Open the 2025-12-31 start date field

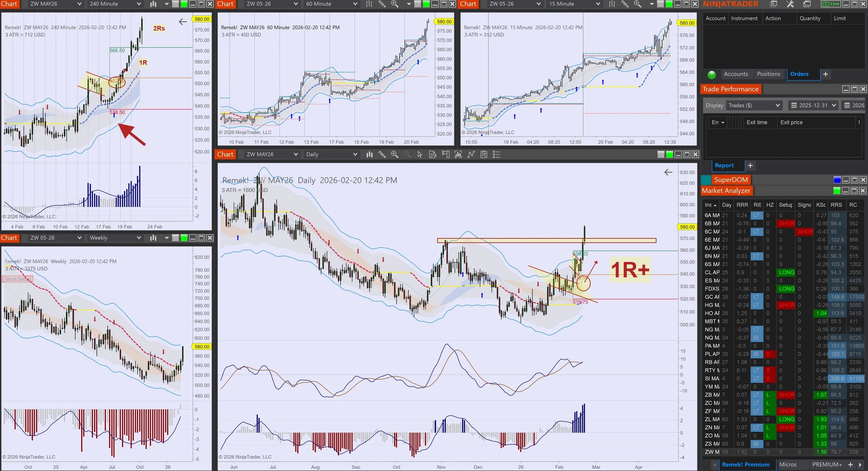[813, 106]
